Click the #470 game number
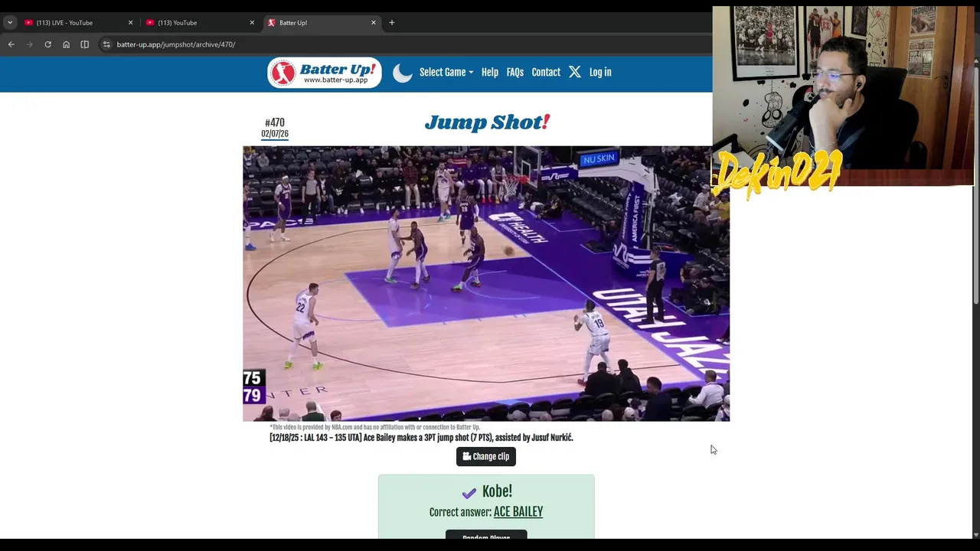The width and height of the screenshot is (980, 551). click(x=275, y=122)
